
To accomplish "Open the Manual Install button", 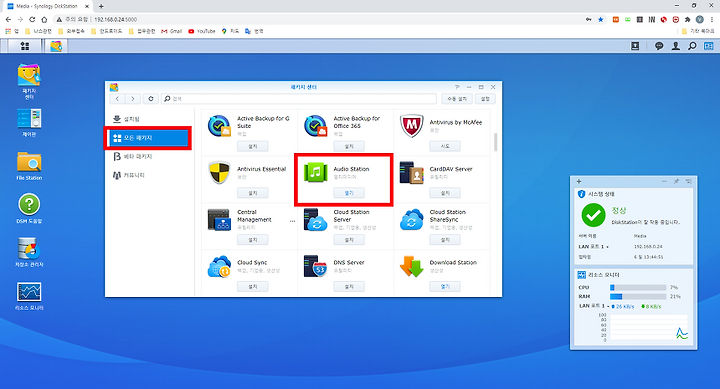I will [x=457, y=99].
